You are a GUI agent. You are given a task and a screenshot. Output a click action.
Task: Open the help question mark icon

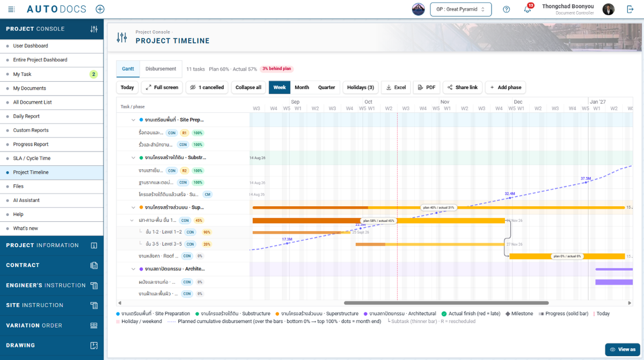[506, 9]
